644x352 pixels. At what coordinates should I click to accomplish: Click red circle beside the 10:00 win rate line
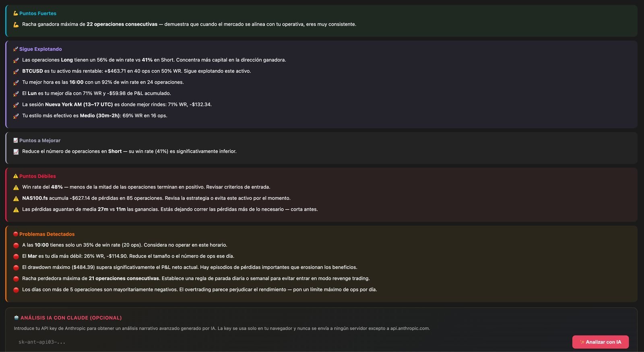[16, 245]
